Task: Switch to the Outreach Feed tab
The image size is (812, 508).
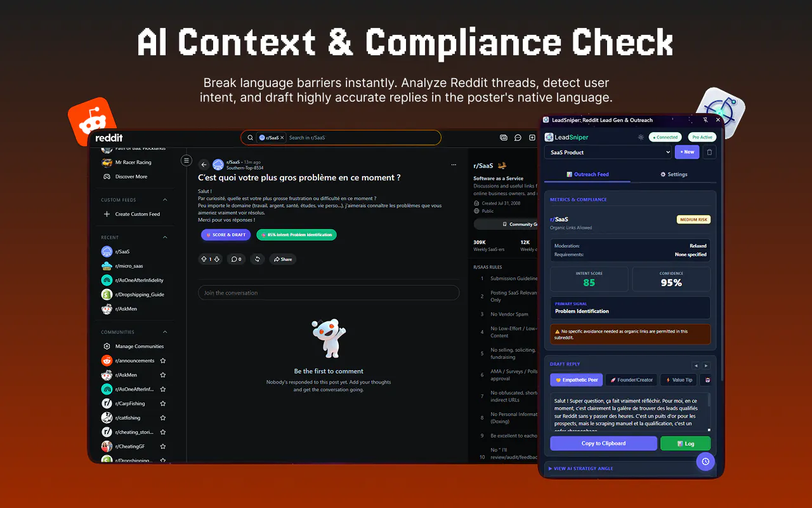Action: click(x=587, y=175)
